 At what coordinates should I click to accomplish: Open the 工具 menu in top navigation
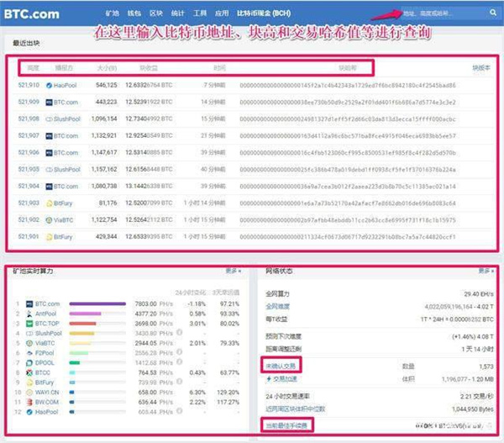pos(200,14)
